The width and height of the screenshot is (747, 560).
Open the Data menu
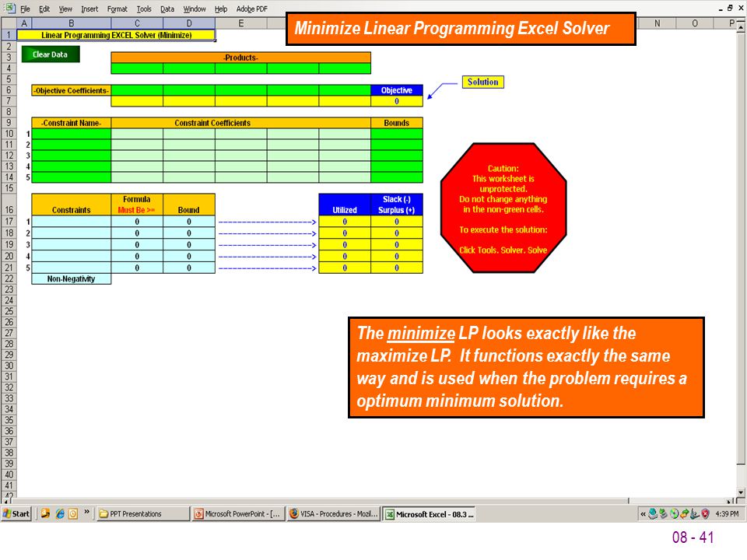pos(167,9)
